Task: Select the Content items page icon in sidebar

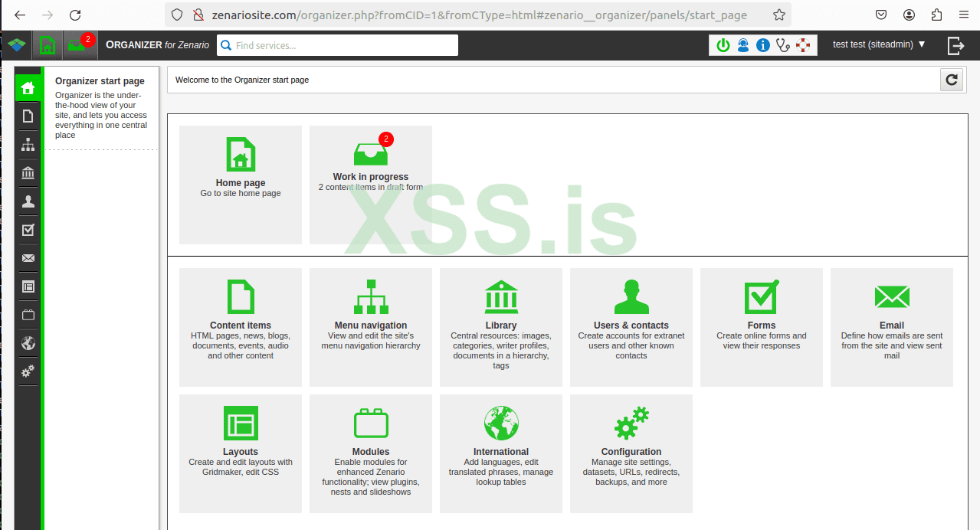Action: tap(28, 116)
